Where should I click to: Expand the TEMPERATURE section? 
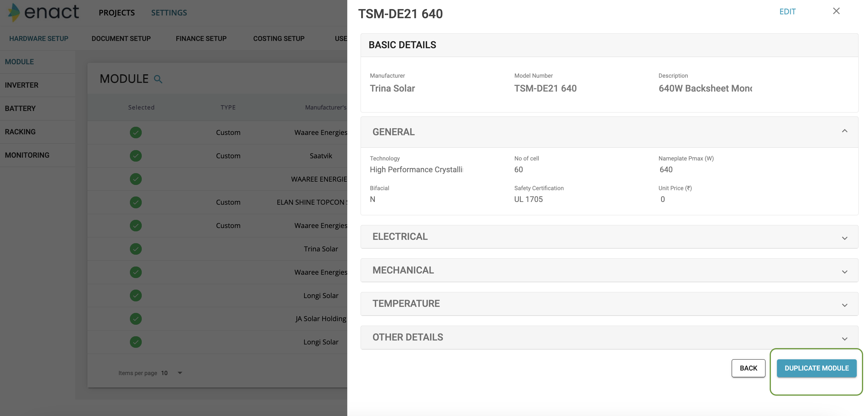pyautogui.click(x=844, y=305)
